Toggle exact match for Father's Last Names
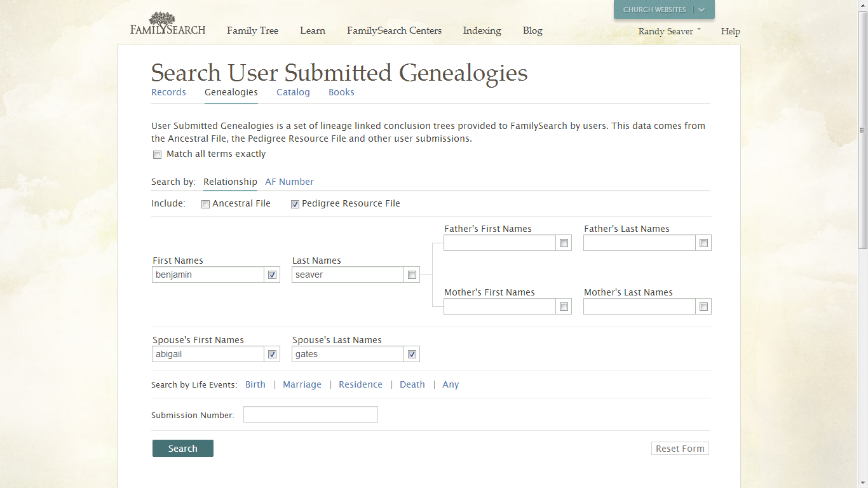Viewport: 868px width, 488px height. coord(703,243)
